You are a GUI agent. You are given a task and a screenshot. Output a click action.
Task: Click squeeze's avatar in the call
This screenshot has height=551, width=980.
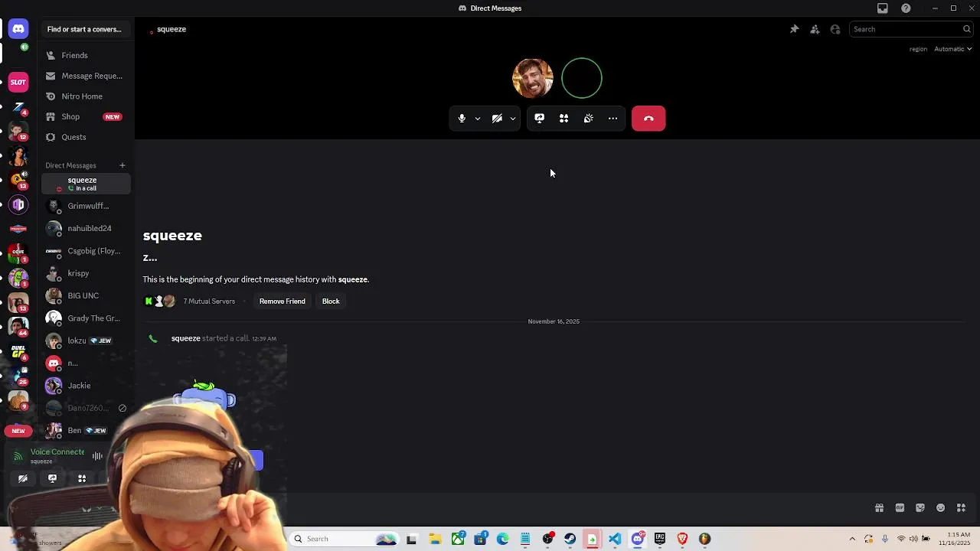coord(533,78)
